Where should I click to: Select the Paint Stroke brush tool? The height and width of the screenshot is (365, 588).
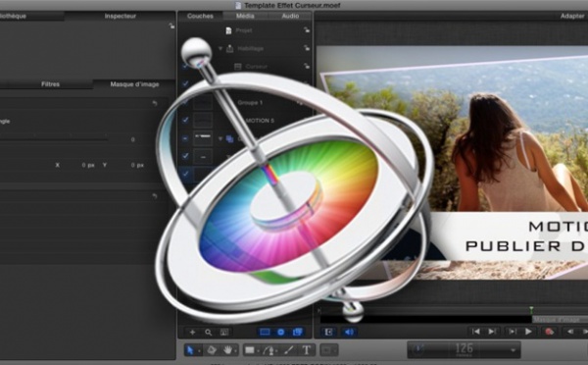point(288,350)
